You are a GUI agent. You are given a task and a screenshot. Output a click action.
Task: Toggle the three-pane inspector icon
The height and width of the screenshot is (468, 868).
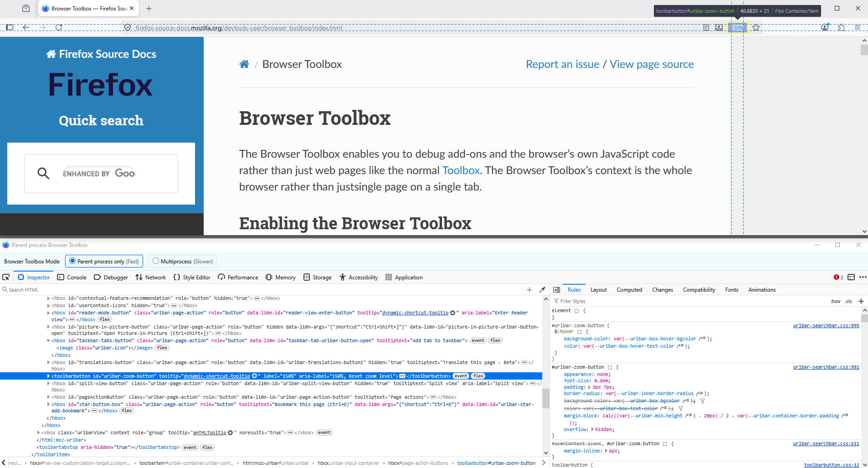click(556, 290)
